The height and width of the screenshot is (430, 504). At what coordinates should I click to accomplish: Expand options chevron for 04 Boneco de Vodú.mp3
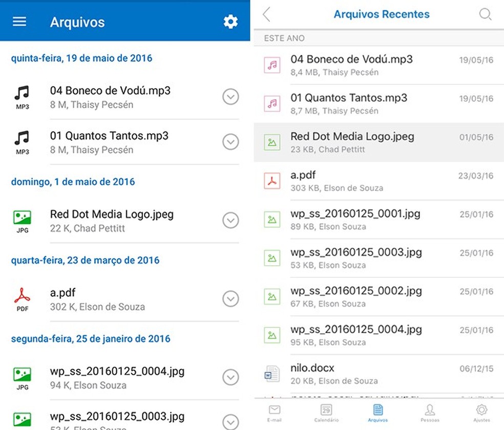[231, 97]
